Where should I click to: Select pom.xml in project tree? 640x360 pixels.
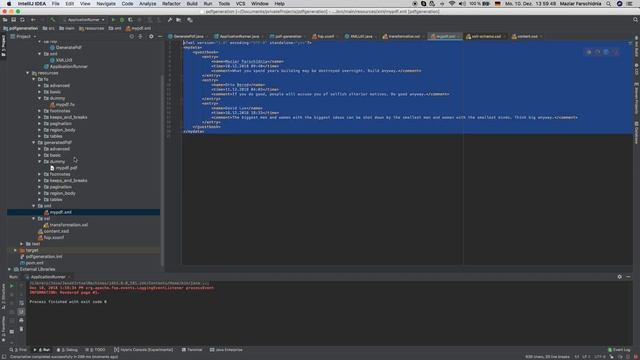click(34, 263)
